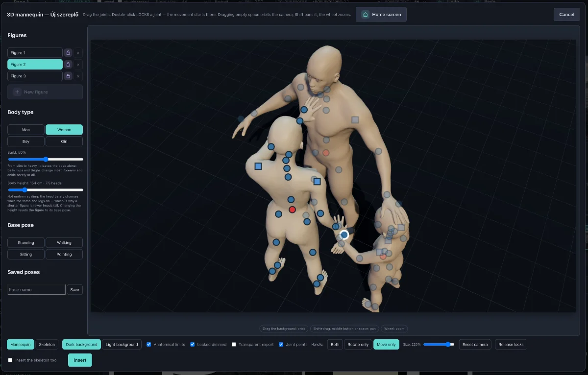Select the Light background option
This screenshot has width=588, height=375.
[x=122, y=344]
